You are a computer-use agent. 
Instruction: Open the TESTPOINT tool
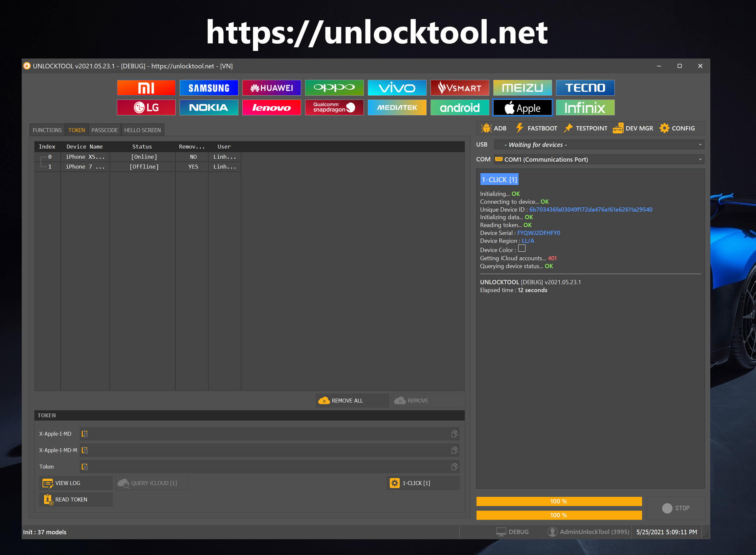(586, 128)
